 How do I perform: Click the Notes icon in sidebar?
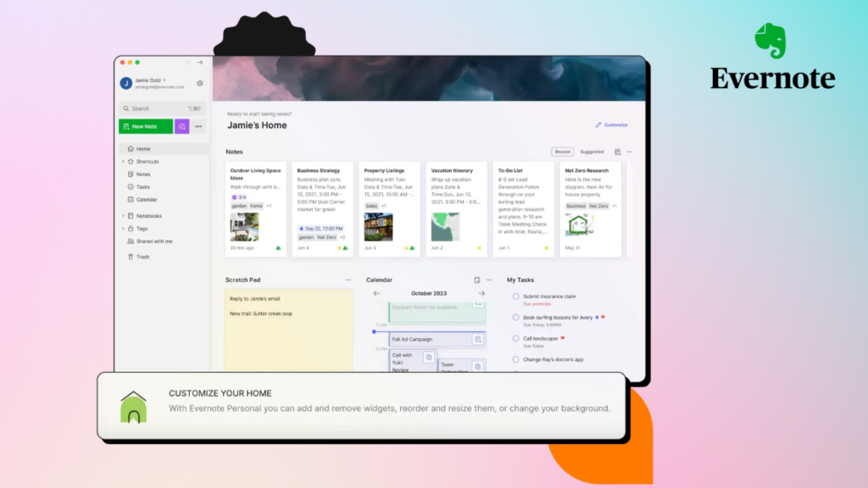131,175
